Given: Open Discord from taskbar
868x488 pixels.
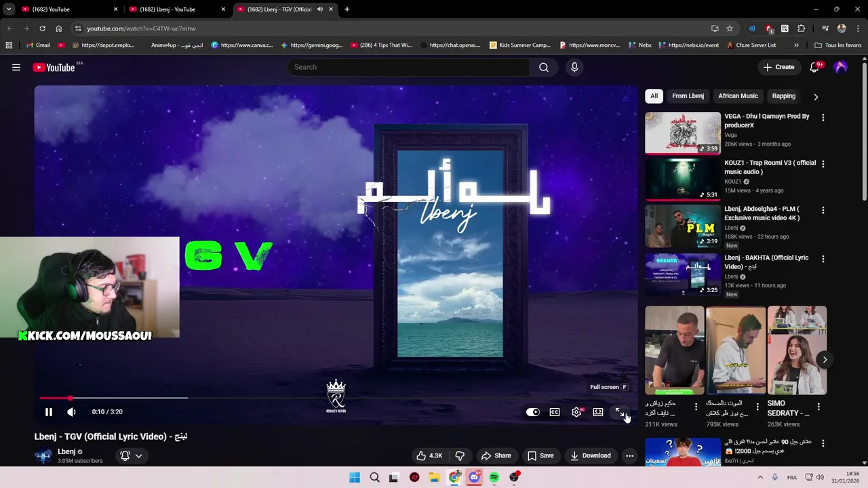Looking at the screenshot, I should coord(474,477).
